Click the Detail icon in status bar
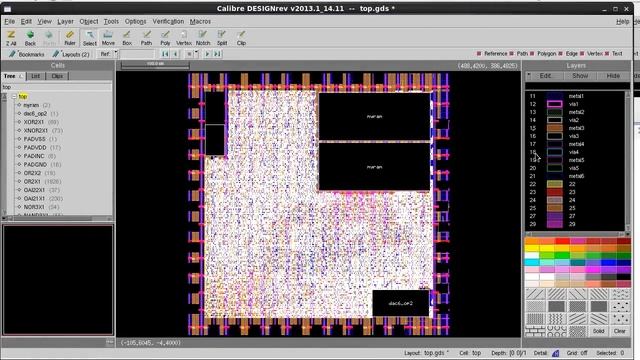 click(x=556, y=353)
